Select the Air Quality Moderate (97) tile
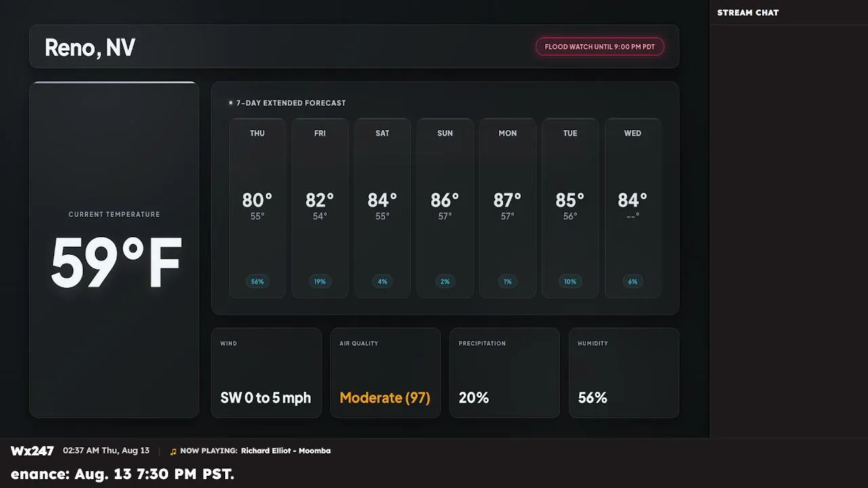 [x=385, y=373]
